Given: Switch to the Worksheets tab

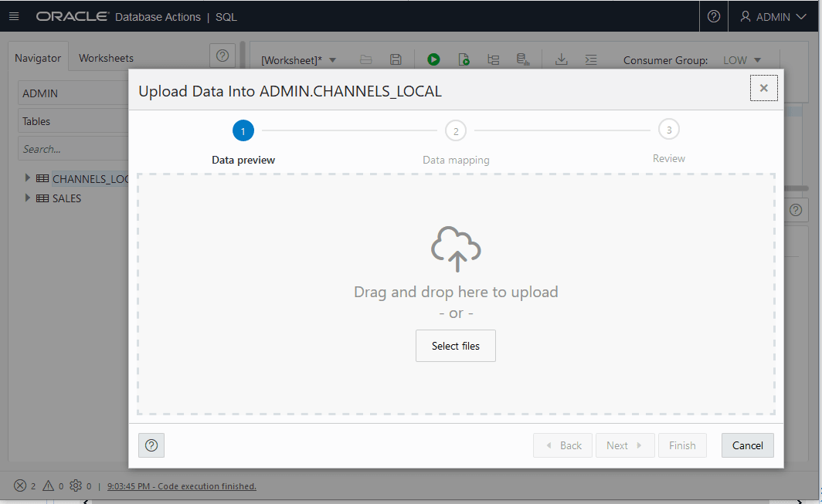Looking at the screenshot, I should [105, 57].
